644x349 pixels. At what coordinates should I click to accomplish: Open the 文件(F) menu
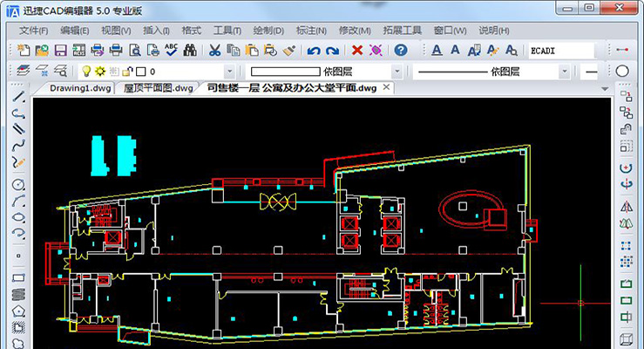tap(33, 31)
